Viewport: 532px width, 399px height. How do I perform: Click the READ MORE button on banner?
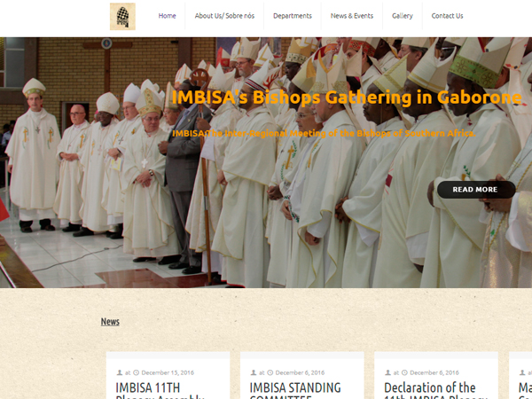(x=476, y=190)
